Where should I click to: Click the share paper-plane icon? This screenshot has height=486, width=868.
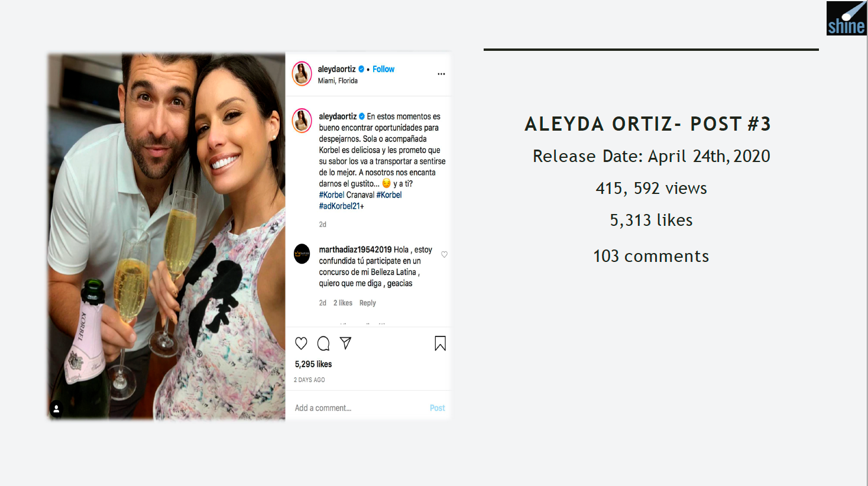pos(346,343)
